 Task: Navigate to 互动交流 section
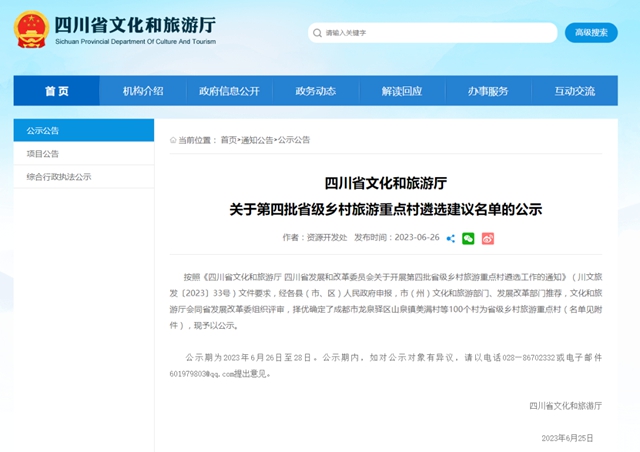click(574, 91)
